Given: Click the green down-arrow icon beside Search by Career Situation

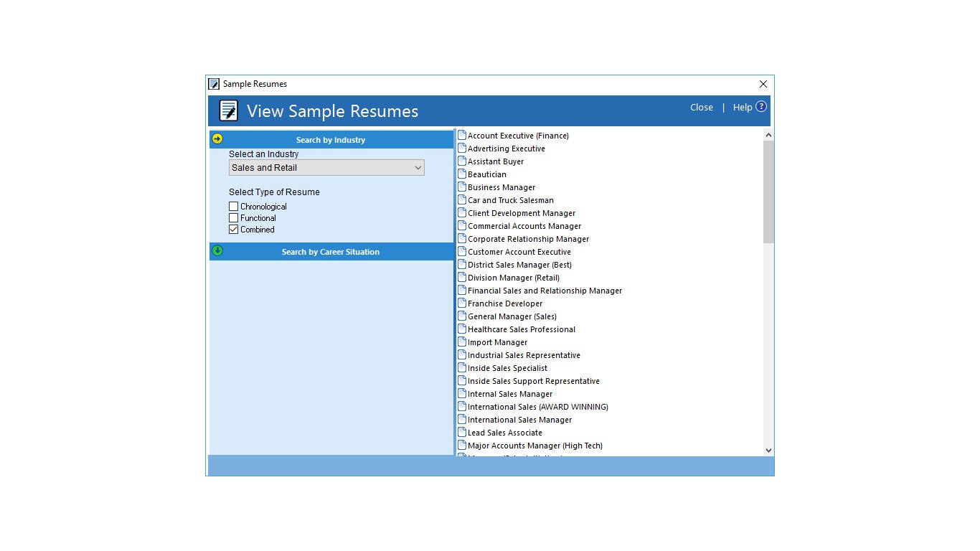Looking at the screenshot, I should (217, 250).
